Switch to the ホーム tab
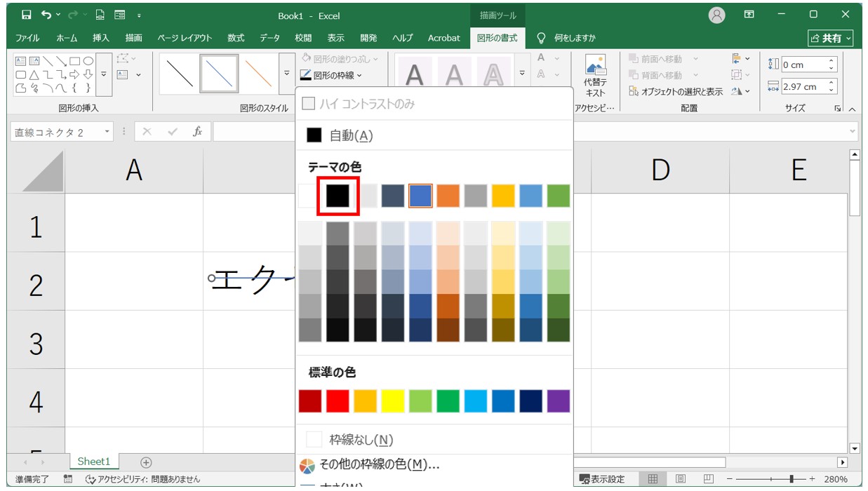868x491 pixels. pos(67,38)
